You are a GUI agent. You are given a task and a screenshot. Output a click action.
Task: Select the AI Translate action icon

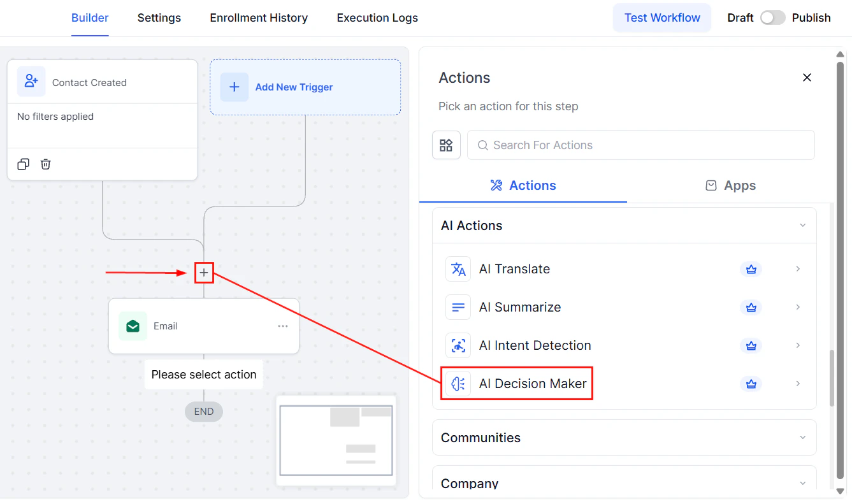[x=458, y=269]
